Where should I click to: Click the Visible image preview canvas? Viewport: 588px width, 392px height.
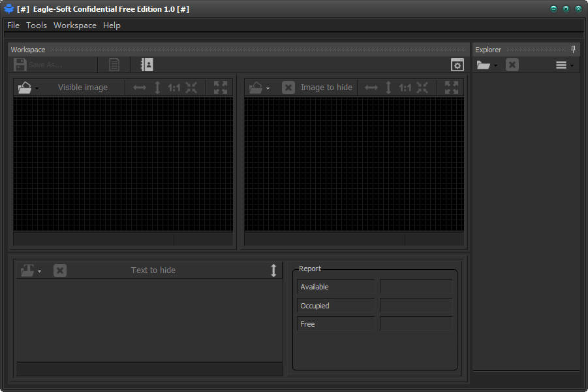123,165
